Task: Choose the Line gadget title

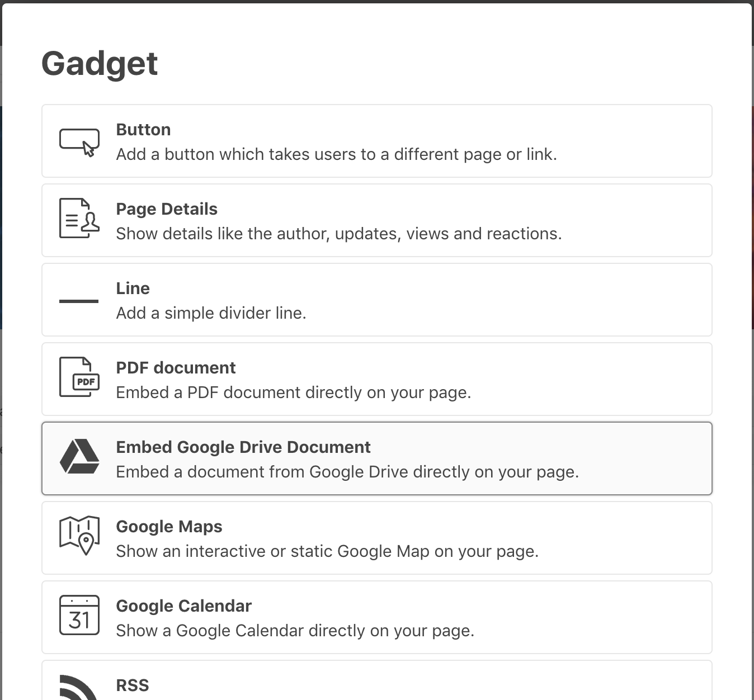Action: point(133,288)
